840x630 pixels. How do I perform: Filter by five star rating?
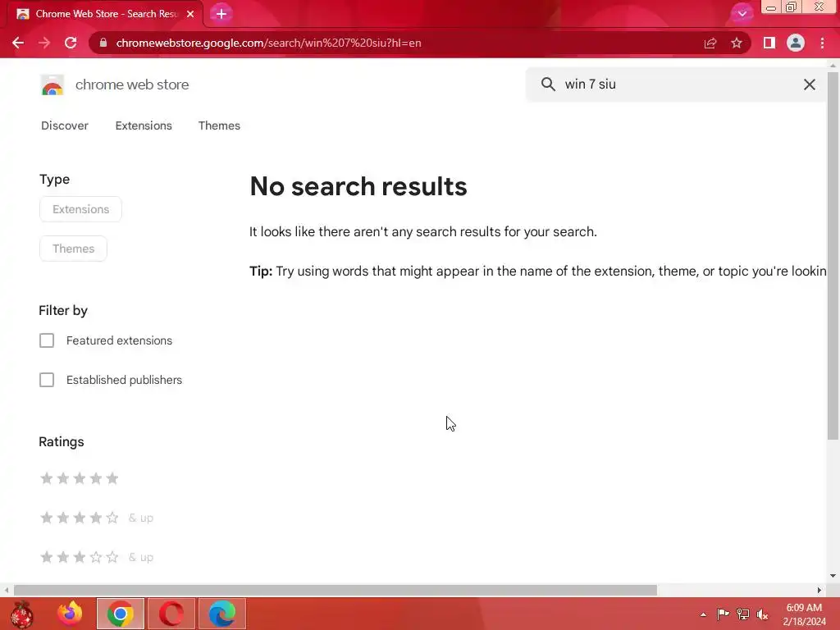click(x=80, y=478)
